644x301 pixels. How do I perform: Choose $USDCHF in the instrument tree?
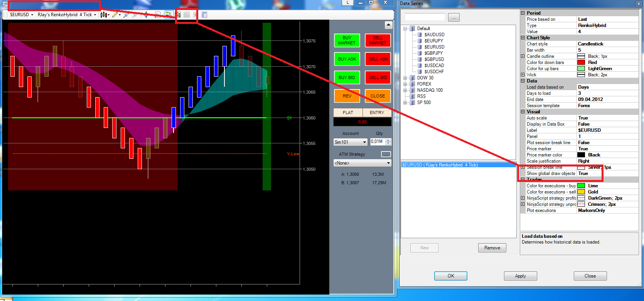pyautogui.click(x=434, y=72)
